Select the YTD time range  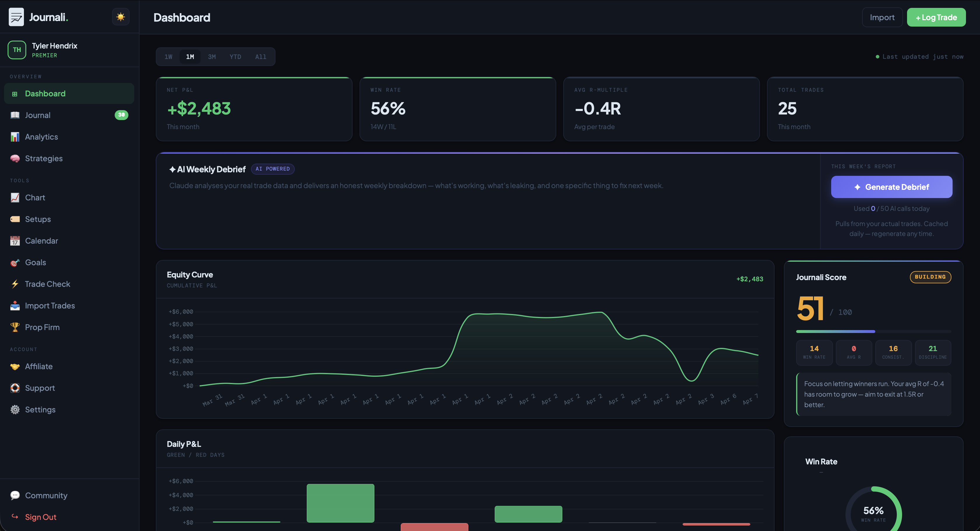tap(235, 57)
